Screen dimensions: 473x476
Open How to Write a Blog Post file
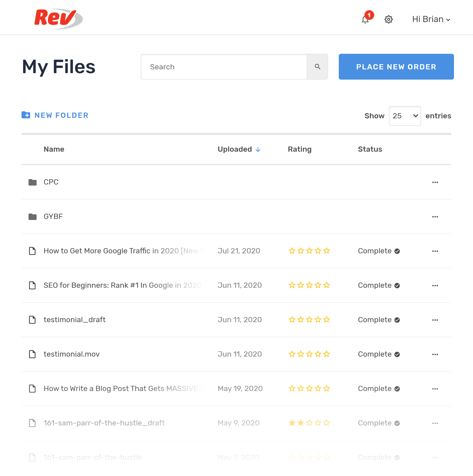(123, 389)
